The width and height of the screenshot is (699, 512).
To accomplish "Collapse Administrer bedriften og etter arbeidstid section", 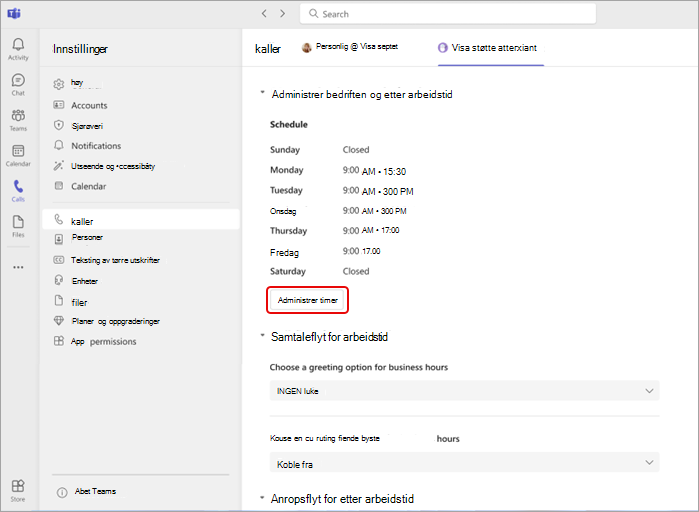I will [263, 93].
